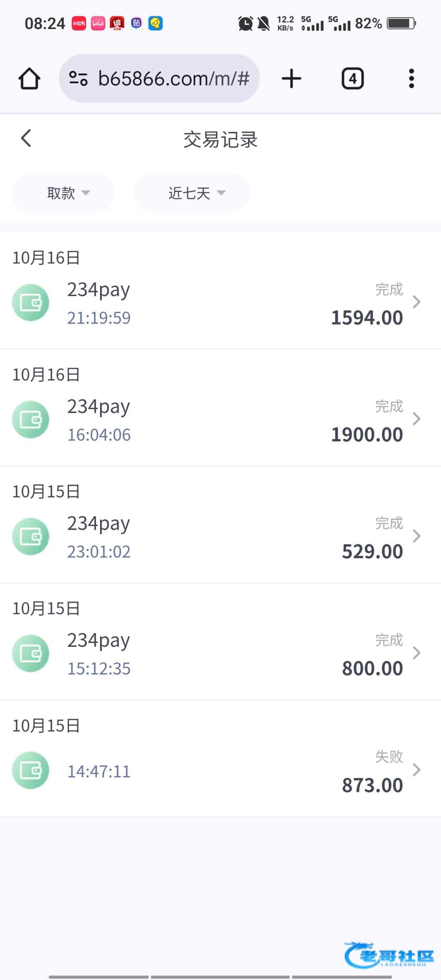The image size is (441, 980).
Task: Tap the alarm clock status bar icon
Action: tap(245, 24)
